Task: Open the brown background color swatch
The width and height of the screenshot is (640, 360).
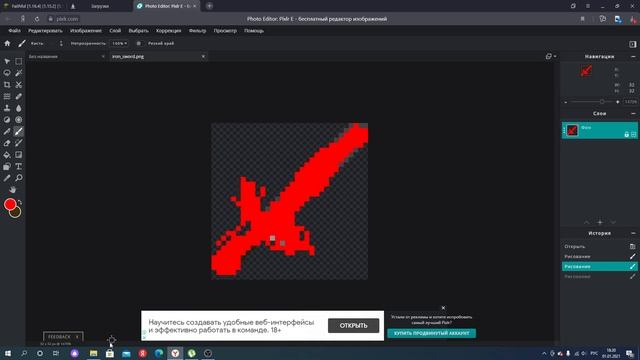Action: (16, 213)
